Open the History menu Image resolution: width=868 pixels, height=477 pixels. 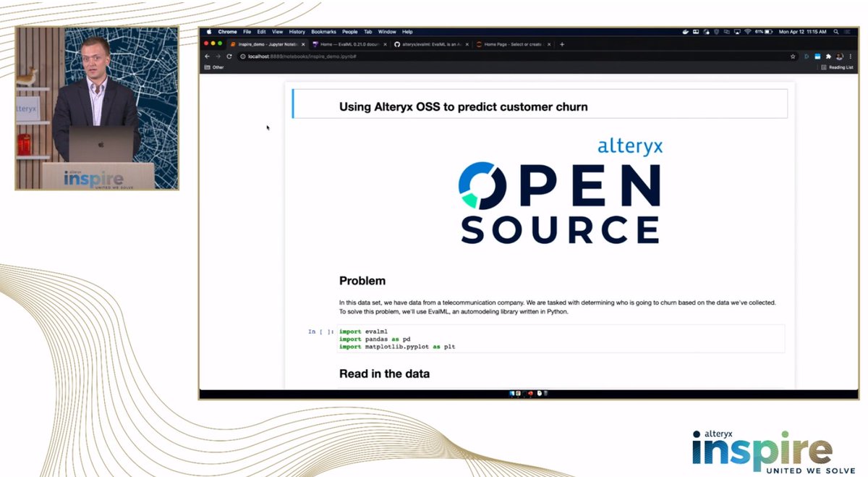pyautogui.click(x=297, y=32)
